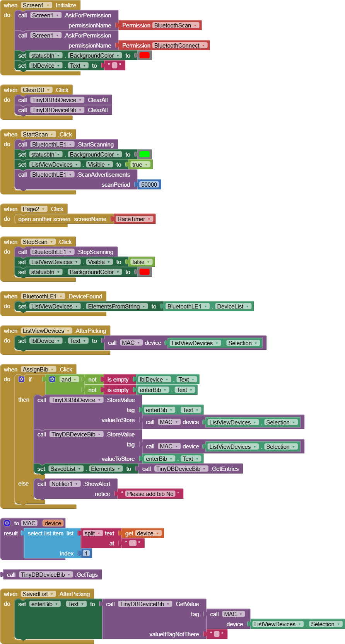The width and height of the screenshot is (345, 644).
Task: Click the red color swatch in StopScan.Click
Action: point(145,272)
